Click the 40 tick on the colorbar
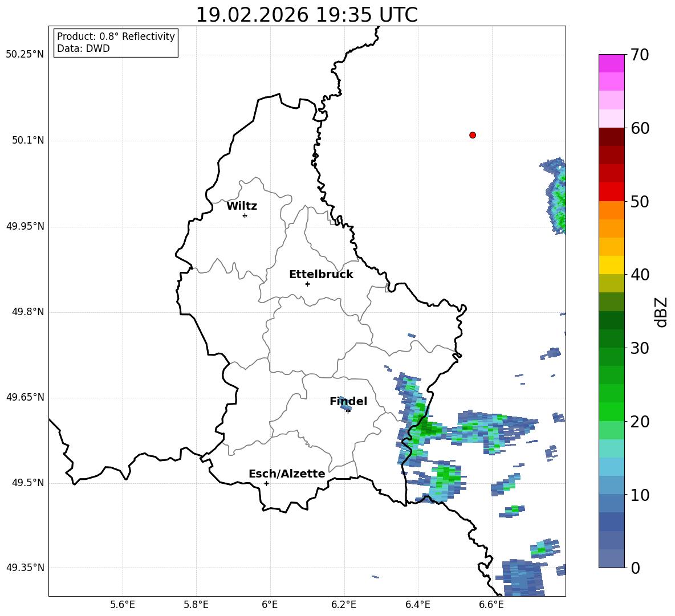Viewport: 675px width, 616px height. coord(640,275)
